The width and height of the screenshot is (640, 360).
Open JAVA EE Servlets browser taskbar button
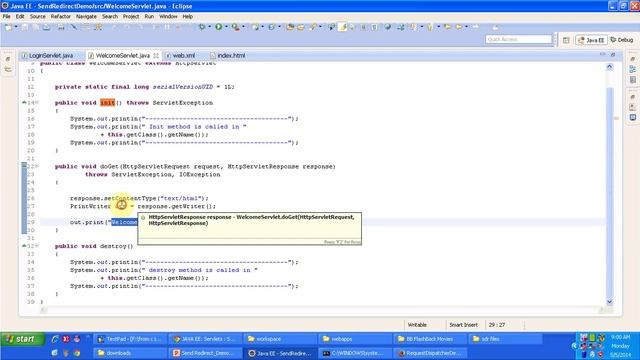pos(204,339)
